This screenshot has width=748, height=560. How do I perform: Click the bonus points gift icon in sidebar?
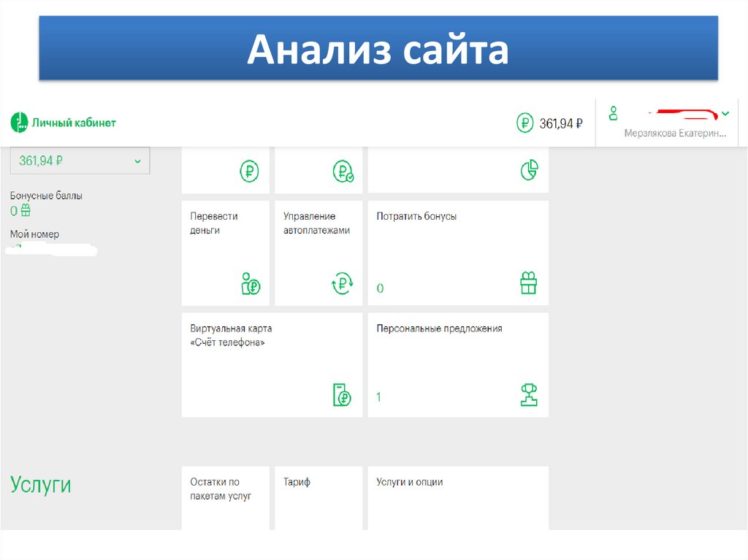(26, 211)
